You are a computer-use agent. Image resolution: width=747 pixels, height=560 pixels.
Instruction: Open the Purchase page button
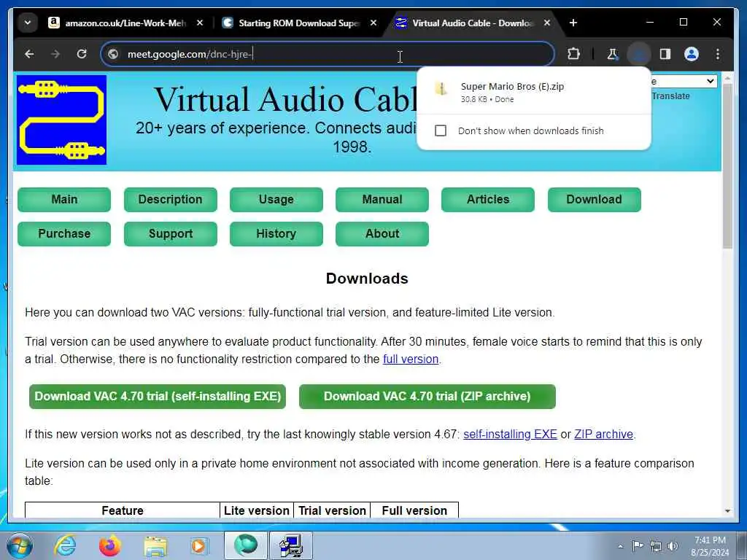(x=64, y=234)
